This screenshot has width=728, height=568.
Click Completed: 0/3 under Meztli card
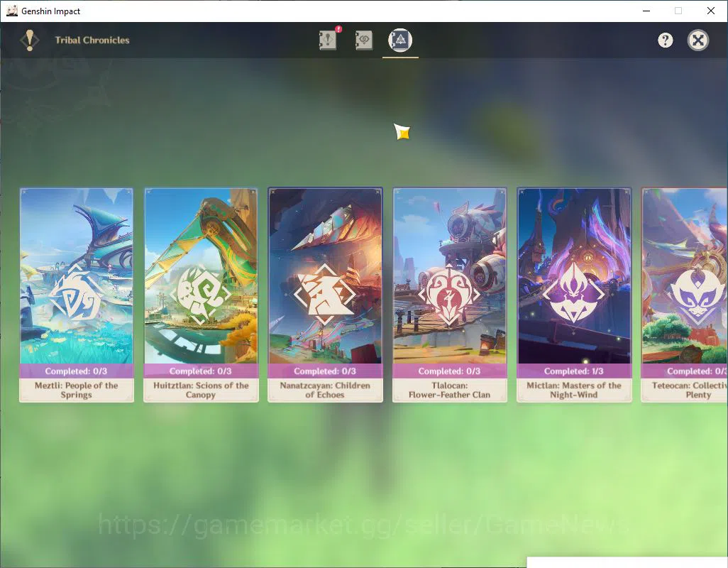[76, 371]
